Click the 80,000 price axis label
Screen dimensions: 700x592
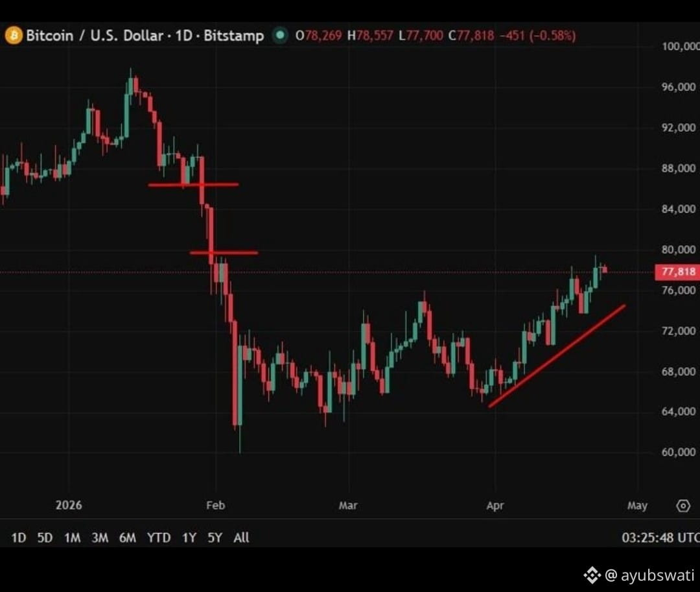[679, 250]
